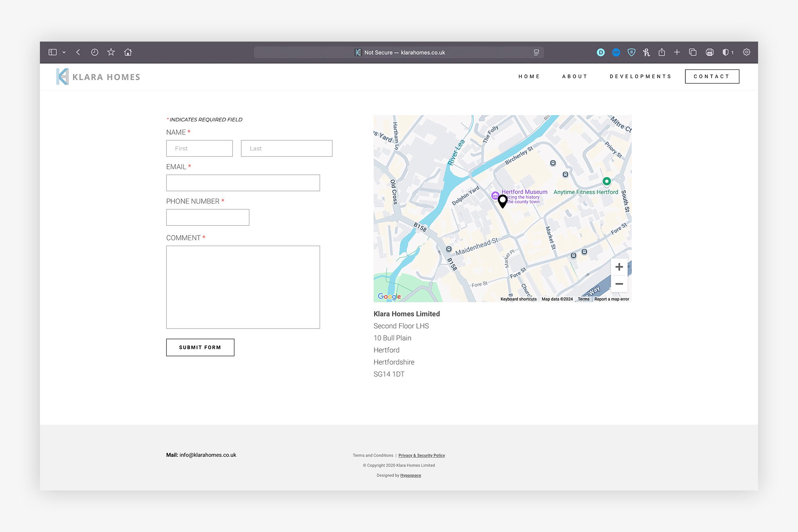
Task: Click the SG14 1DT postcode text
Action: 389,374
